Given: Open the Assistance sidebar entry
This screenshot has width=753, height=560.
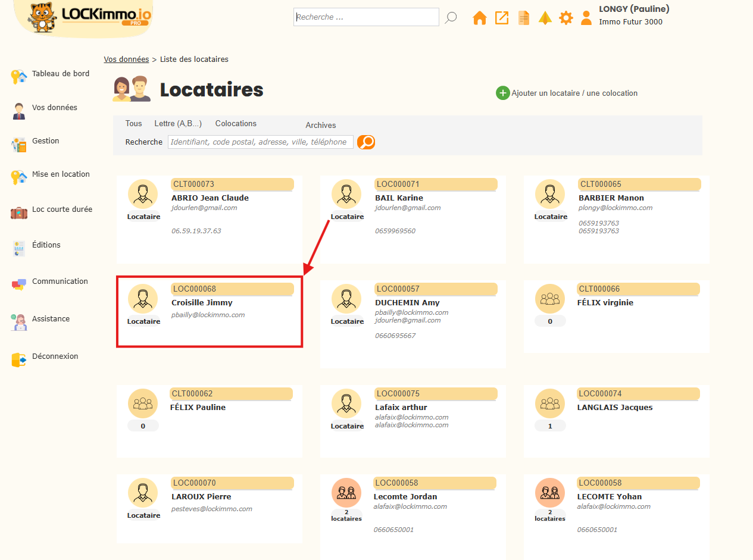Looking at the screenshot, I should pyautogui.click(x=18, y=322).
